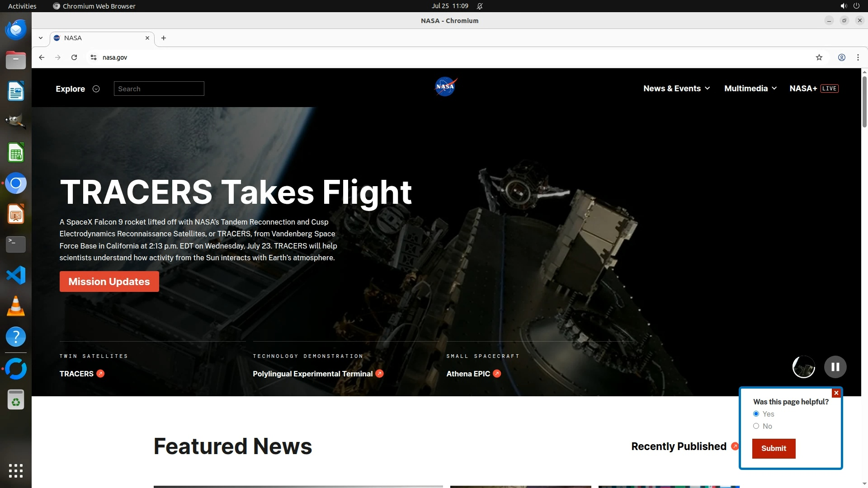The image size is (868, 488).
Task: Open the Chromium three-dot menu
Action: pos(858,57)
